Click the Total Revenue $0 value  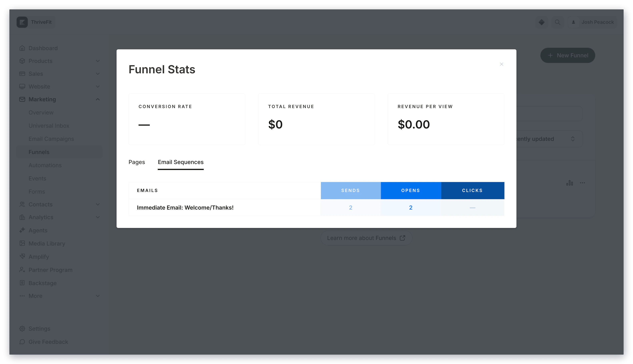[x=275, y=124]
